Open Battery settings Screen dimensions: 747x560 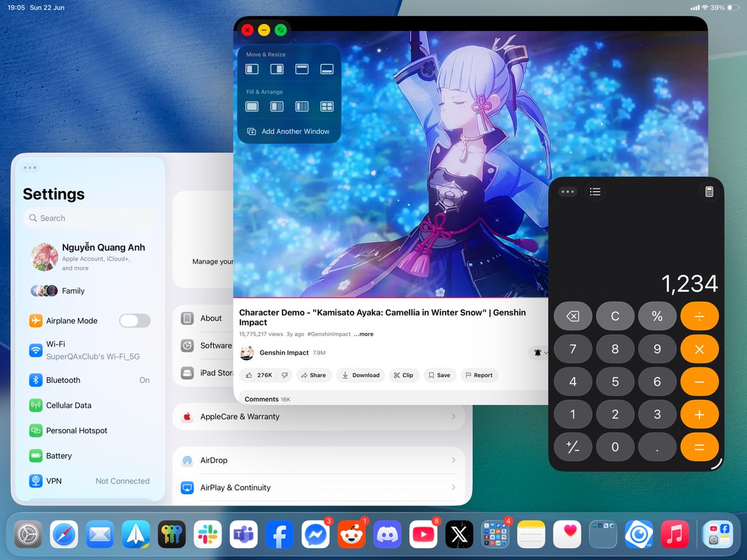90,456
